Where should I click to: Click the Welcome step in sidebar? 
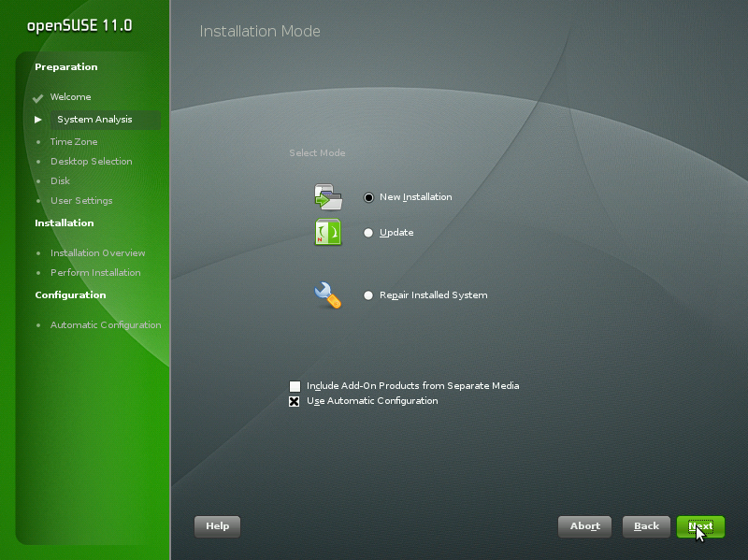(71, 97)
